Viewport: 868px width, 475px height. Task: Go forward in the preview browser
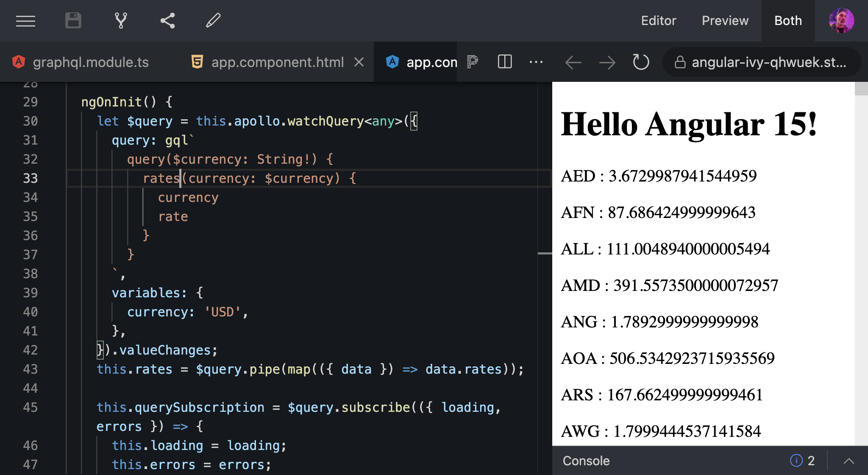click(x=607, y=63)
